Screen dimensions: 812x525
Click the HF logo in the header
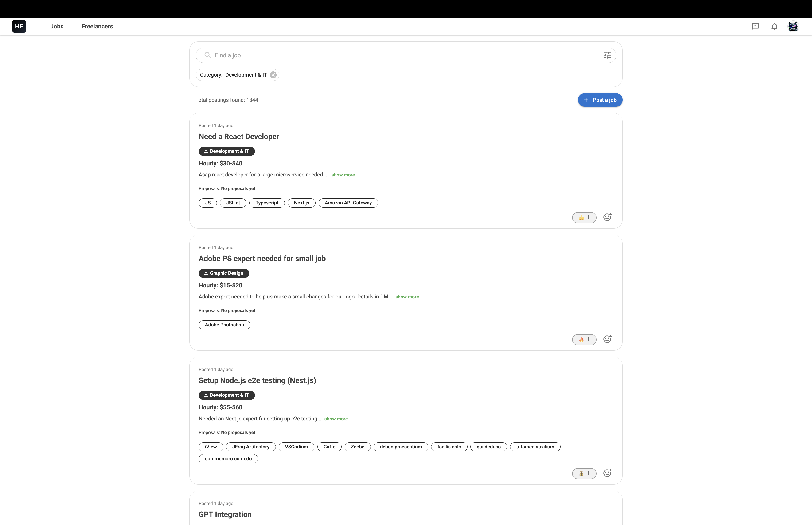point(19,26)
